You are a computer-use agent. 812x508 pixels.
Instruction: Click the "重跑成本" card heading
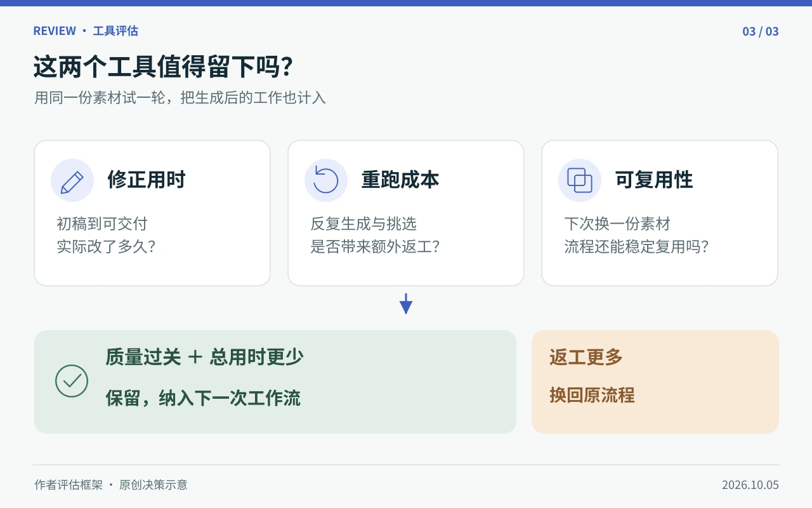click(x=400, y=180)
